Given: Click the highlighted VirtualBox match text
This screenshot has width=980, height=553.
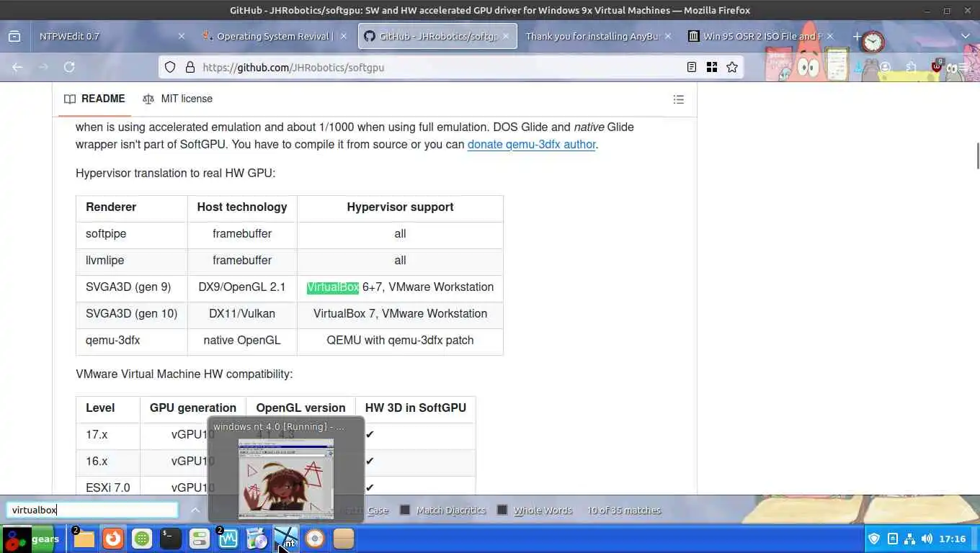Looking at the screenshot, I should pos(333,287).
